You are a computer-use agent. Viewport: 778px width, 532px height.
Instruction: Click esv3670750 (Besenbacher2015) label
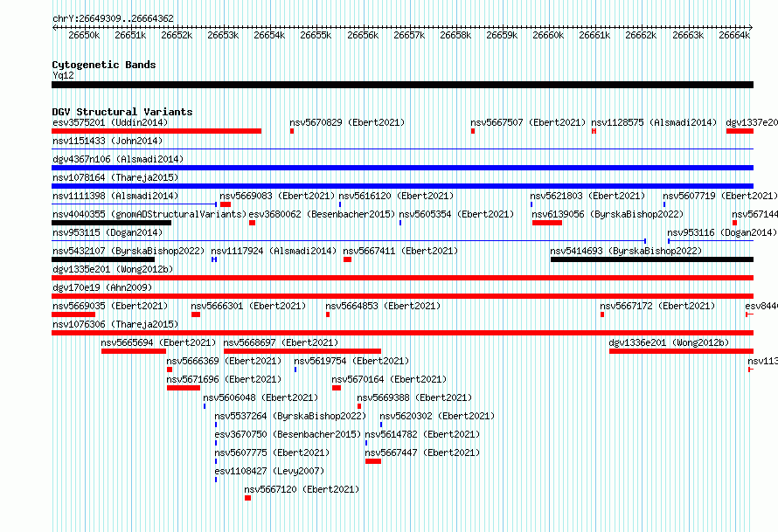click(288, 434)
